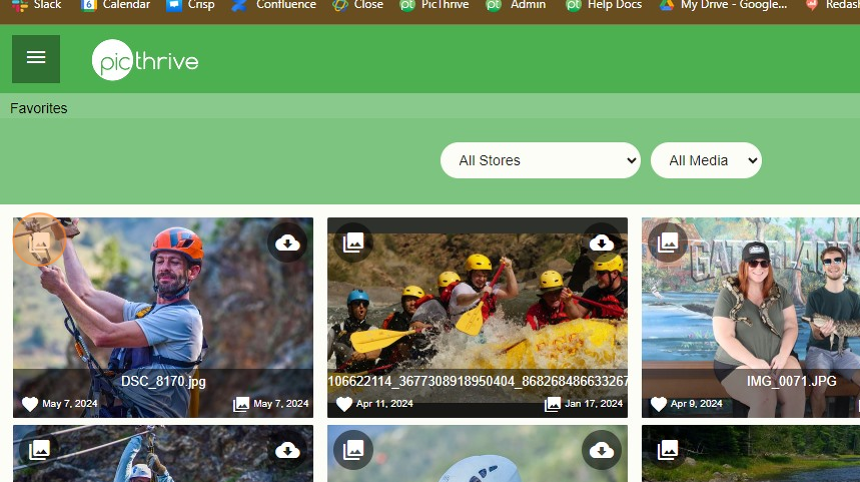
Task: Open gallery icon on DSC_8170.jpg photo
Action: [39, 241]
